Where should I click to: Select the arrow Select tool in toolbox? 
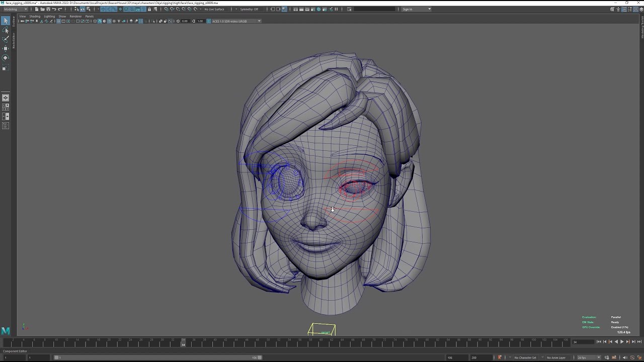pyautogui.click(x=6, y=21)
